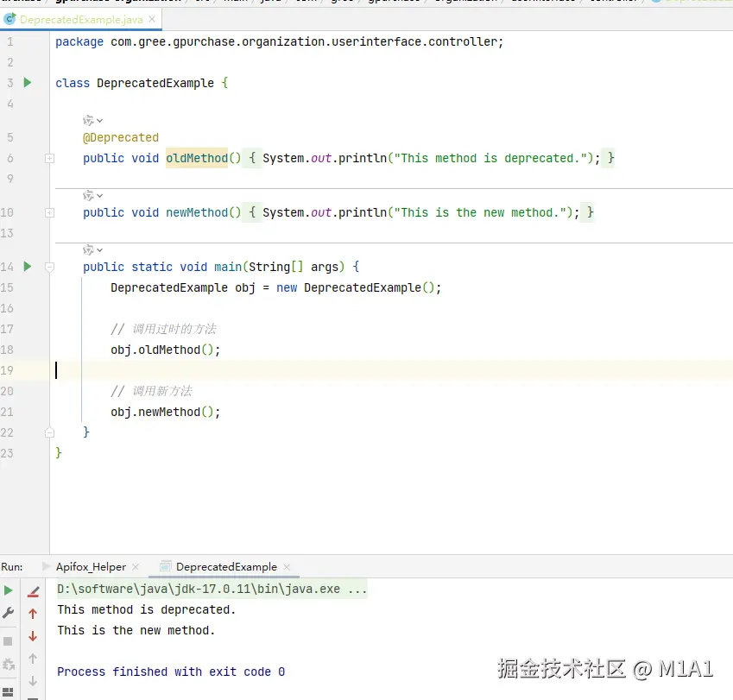
Task: Click 'This method is deprecated.' console output
Action: [146, 610]
